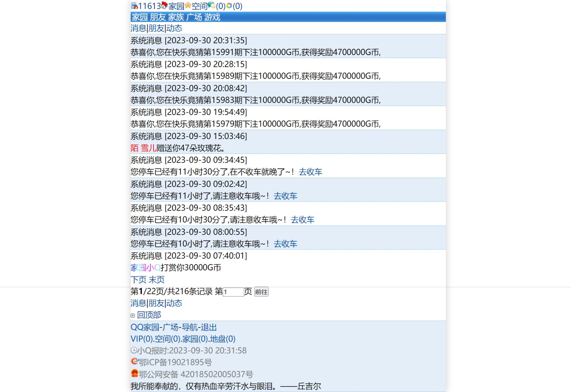Jump to last page via 末页
Screen dimensions: 571x392
tap(157, 280)
